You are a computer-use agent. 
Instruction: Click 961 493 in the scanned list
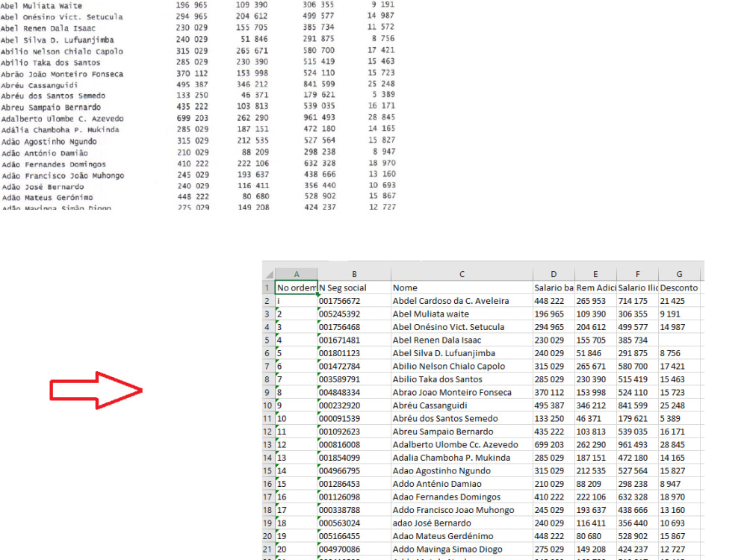[x=319, y=117]
